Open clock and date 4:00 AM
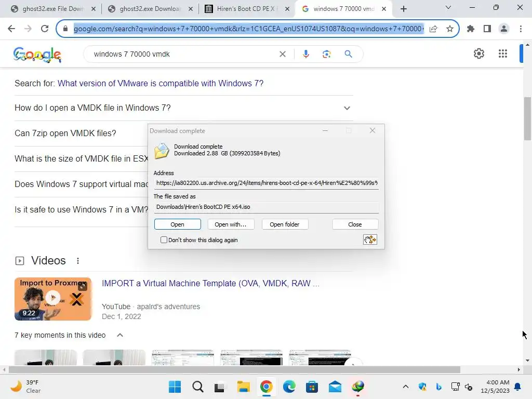 pyautogui.click(x=495, y=387)
